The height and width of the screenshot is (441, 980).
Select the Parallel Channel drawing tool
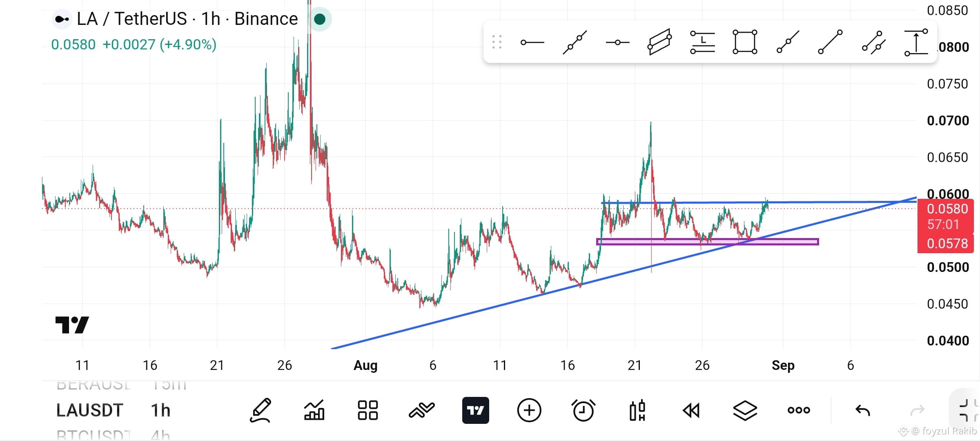pos(659,42)
